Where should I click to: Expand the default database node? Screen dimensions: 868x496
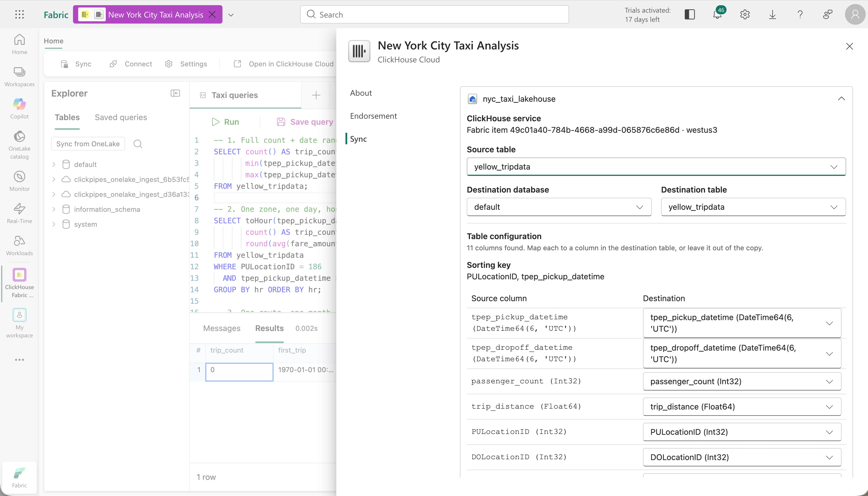[x=54, y=165]
